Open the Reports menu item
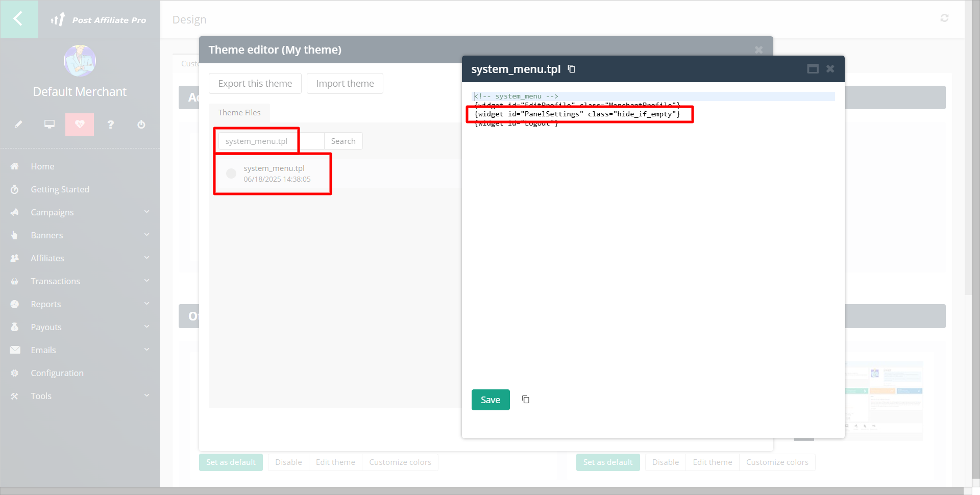The image size is (980, 495). 80,304
